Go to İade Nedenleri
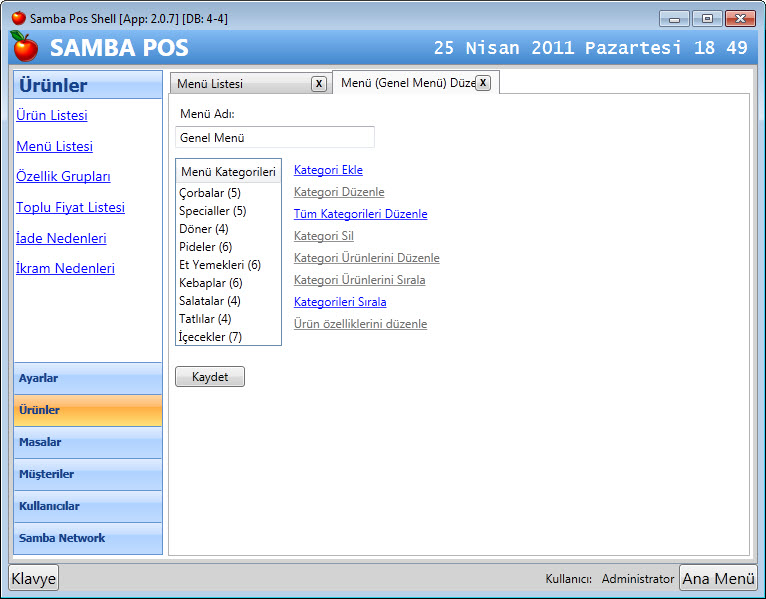Screen dimensions: 766x599 [61, 239]
